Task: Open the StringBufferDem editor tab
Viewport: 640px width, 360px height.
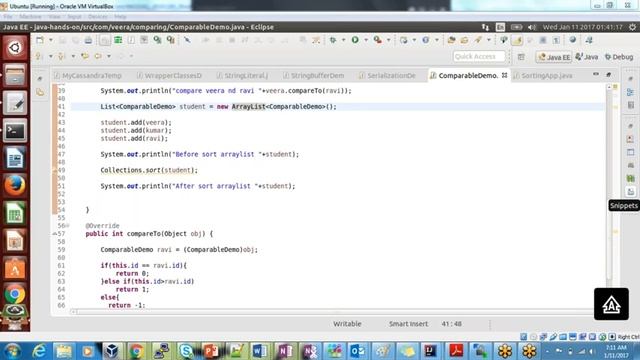Action: [313, 76]
